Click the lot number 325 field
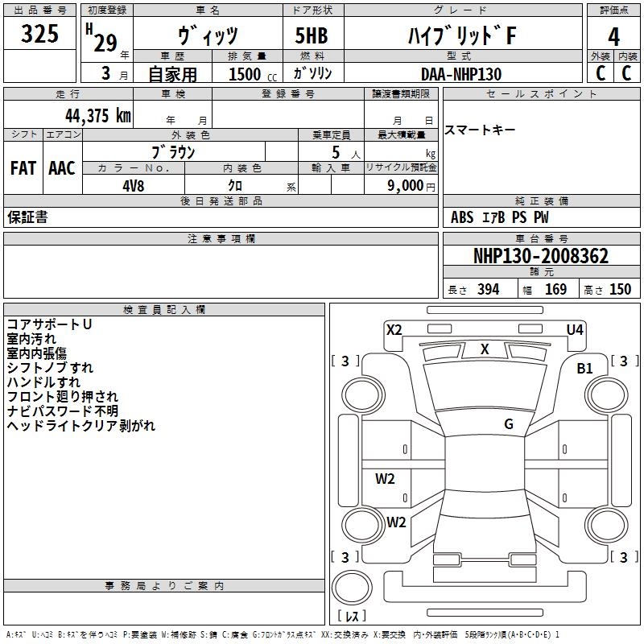This screenshot has height=644, width=644. [39, 35]
